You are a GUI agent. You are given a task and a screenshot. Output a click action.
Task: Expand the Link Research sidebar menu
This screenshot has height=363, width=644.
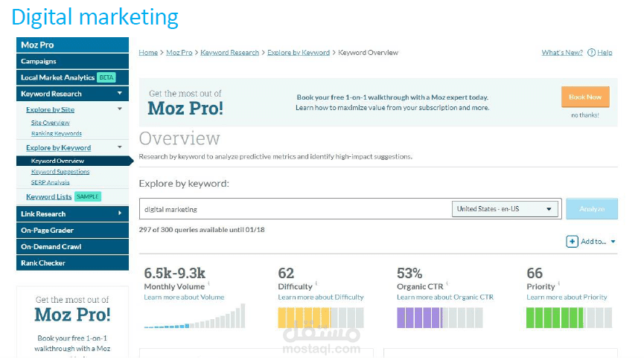[120, 213]
